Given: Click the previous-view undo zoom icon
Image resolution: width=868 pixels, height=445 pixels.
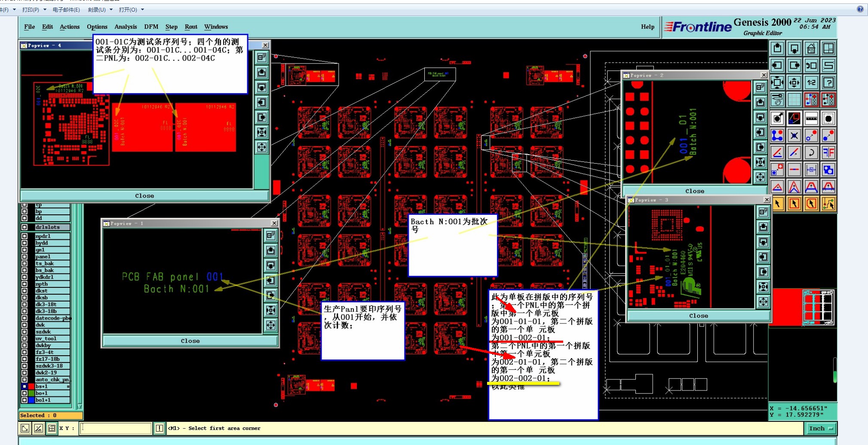Looking at the screenshot, I should (811, 65).
